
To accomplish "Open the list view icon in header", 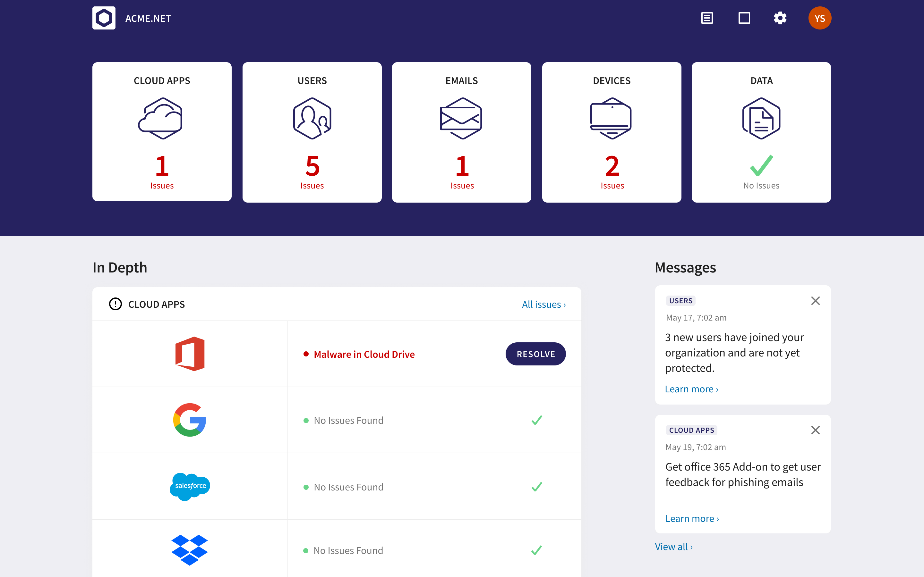I will tap(707, 18).
